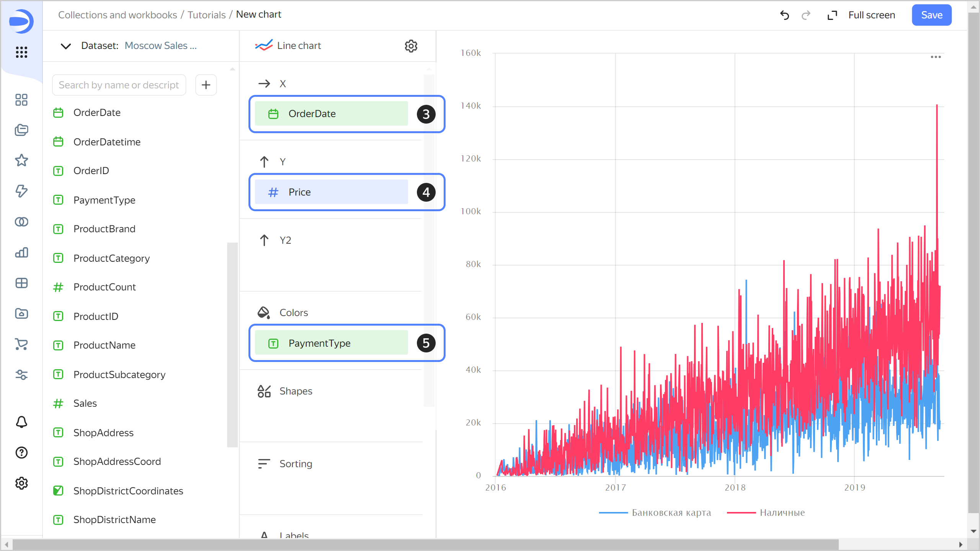
Task: Click the redo arrow icon
Action: pos(806,15)
